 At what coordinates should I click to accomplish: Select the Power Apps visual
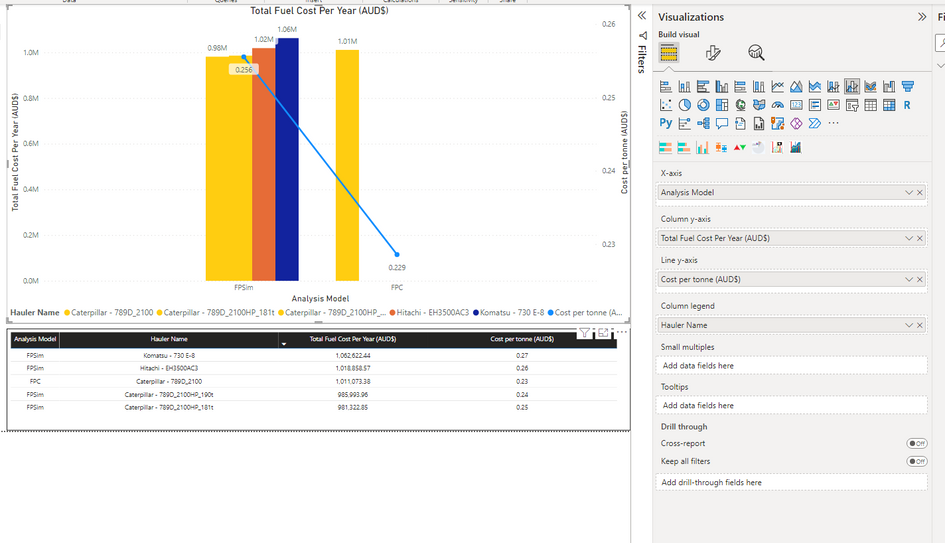pyautogui.click(x=796, y=123)
